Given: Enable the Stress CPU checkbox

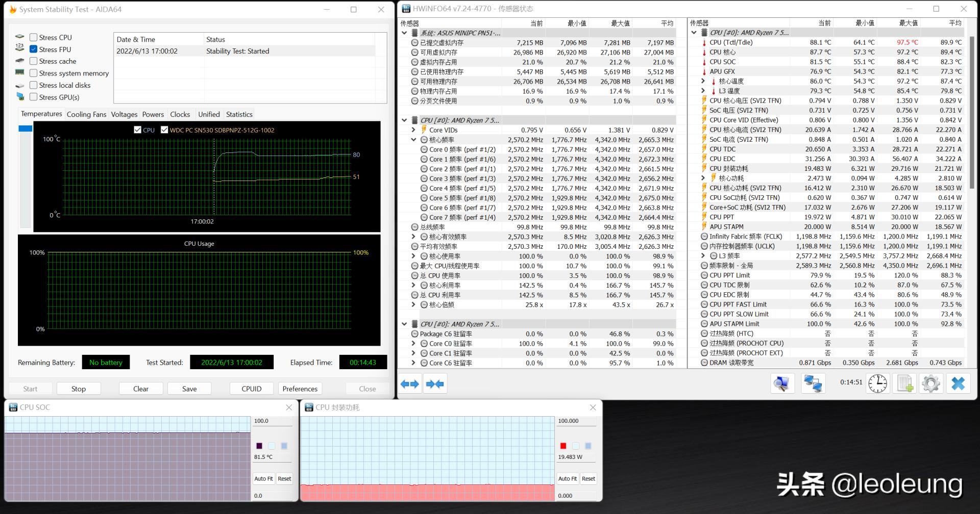Looking at the screenshot, I should (x=34, y=37).
